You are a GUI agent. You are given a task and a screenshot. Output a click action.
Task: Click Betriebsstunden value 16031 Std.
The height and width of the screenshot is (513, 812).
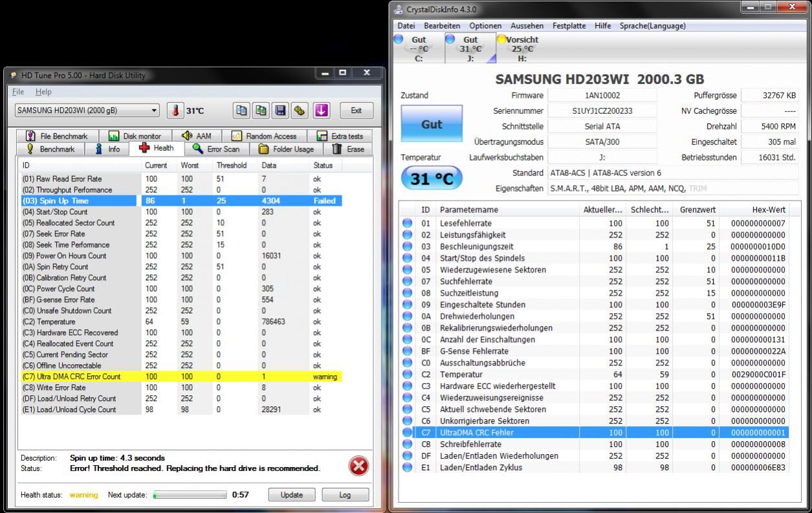770,157
